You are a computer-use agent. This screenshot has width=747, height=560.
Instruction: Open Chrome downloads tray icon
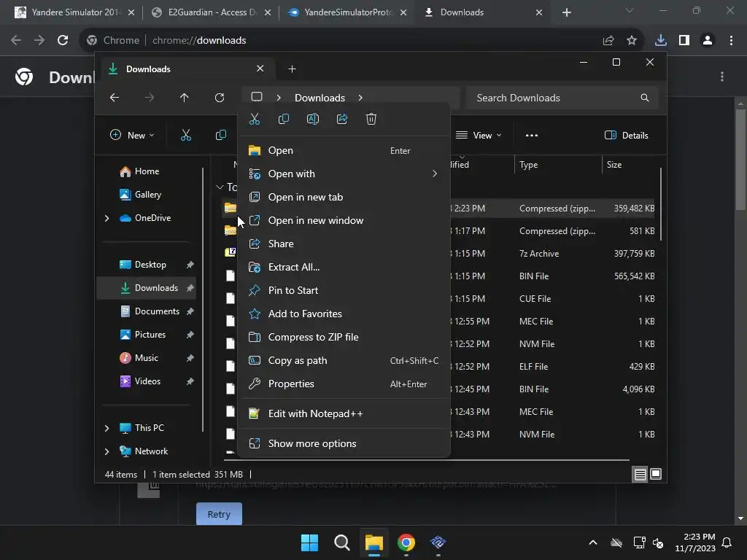tap(661, 41)
